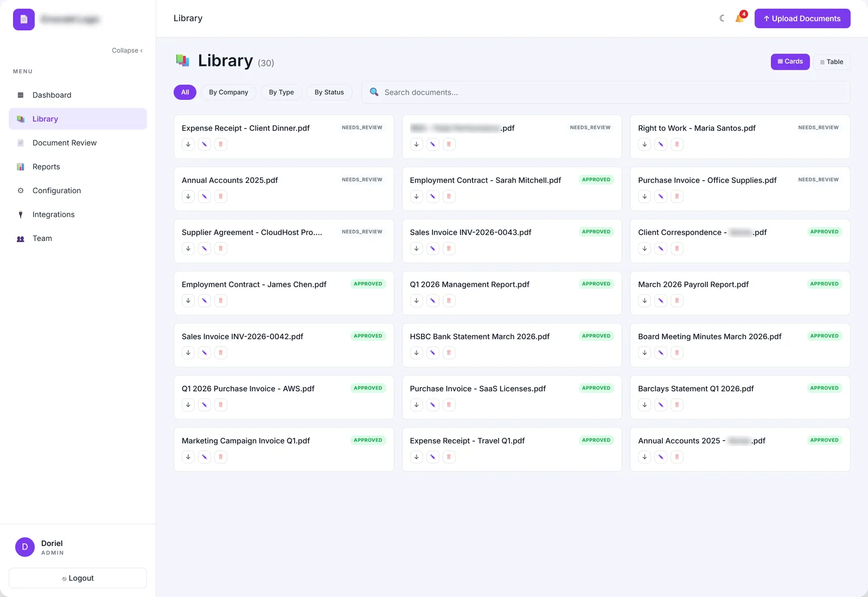
Task: Click NEEDS_REVIEW badge on Annual Accounts 2025.pdf
Action: 362,180
